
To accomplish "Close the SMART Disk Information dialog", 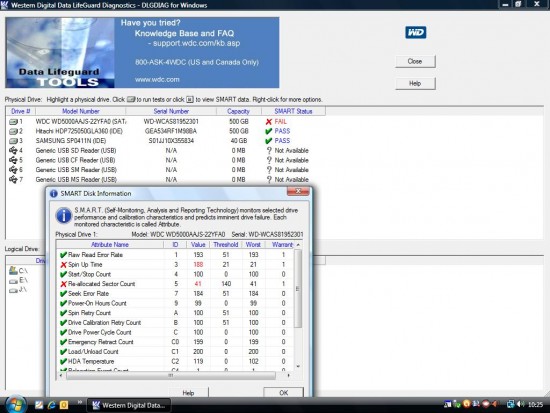I will pos(298,191).
